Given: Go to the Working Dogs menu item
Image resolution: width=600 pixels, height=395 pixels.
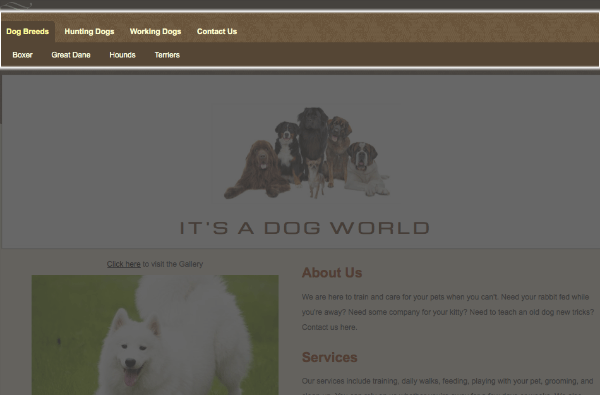Looking at the screenshot, I should (x=155, y=31).
